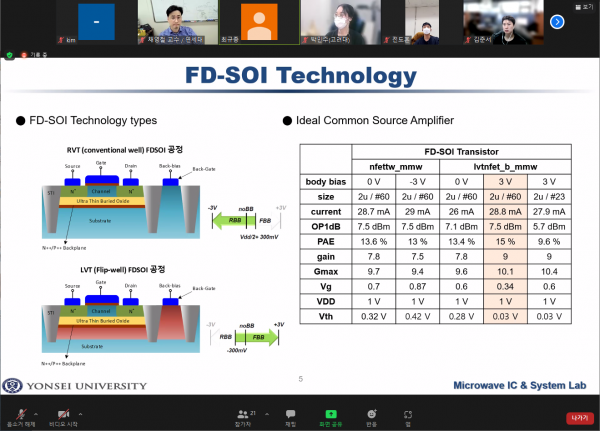Viewport: 600px width, 431px height.
Task: Click 'FD-SOI Technology types' bullet heading
Action: coord(93,121)
